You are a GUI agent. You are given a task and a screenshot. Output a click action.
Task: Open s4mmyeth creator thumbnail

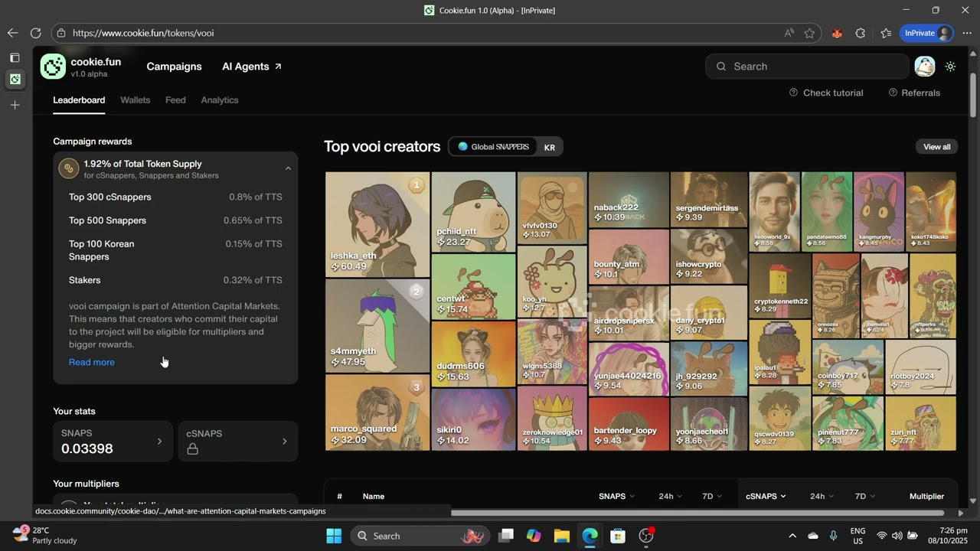click(377, 325)
